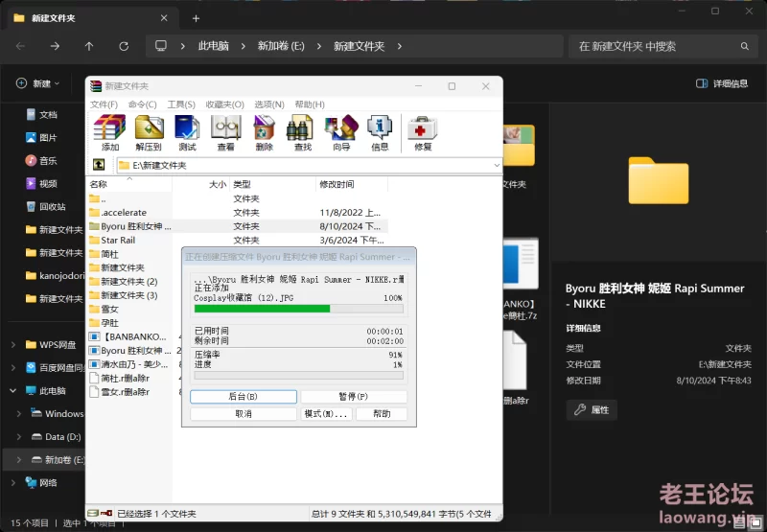The width and height of the screenshot is (767, 532).
Task: Click the Documents (文档) sidebar icon
Action: (31, 114)
